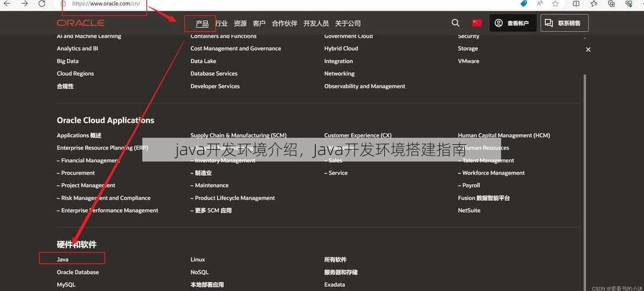Image resolution: width=644 pixels, height=291 pixels.
Task: Open the Applications 概述 link
Action: [x=79, y=135]
